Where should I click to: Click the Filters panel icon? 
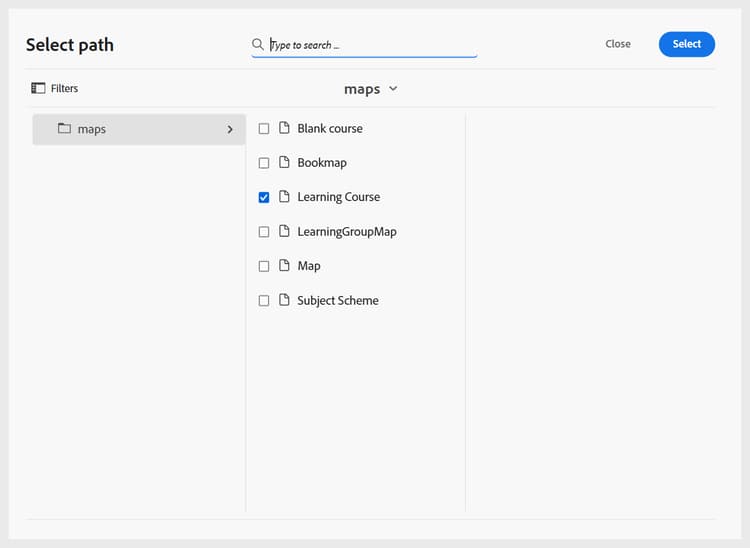(38, 88)
